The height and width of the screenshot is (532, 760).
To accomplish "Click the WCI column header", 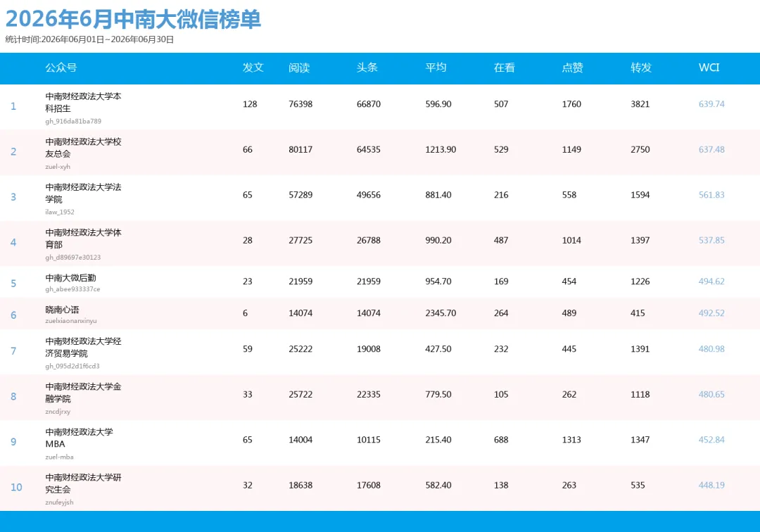I will tap(709, 68).
